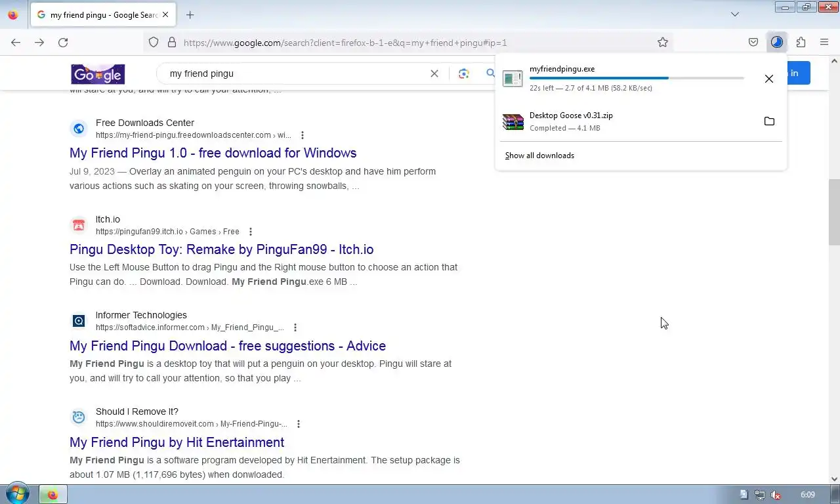The width and height of the screenshot is (840, 504).
Task: Open 'Pingu Desktop Toy: Remake by PinguFan99' link
Action: [222, 249]
